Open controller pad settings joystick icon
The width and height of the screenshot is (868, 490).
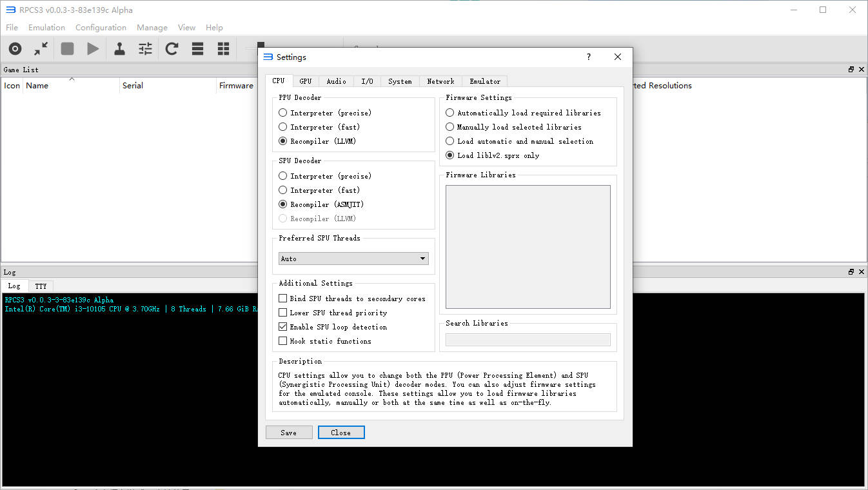[119, 48]
